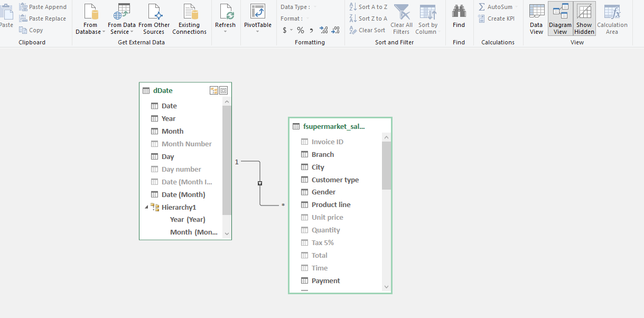This screenshot has width=644, height=318.
Task: Toggle Diagram View
Action: click(560, 19)
